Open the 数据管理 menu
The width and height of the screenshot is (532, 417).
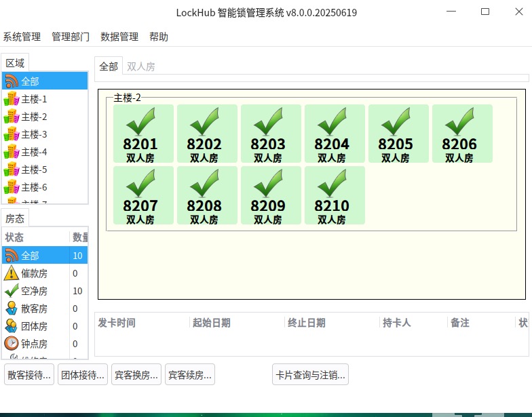click(119, 37)
